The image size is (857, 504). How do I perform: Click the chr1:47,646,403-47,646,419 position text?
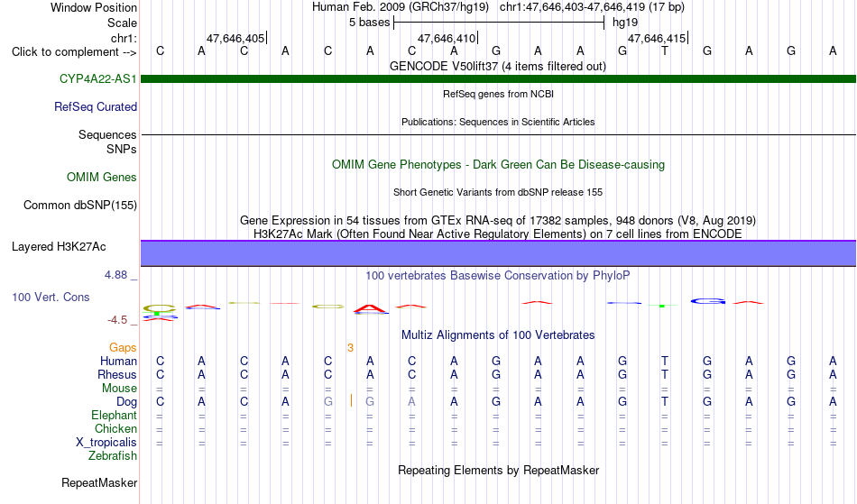592,7
